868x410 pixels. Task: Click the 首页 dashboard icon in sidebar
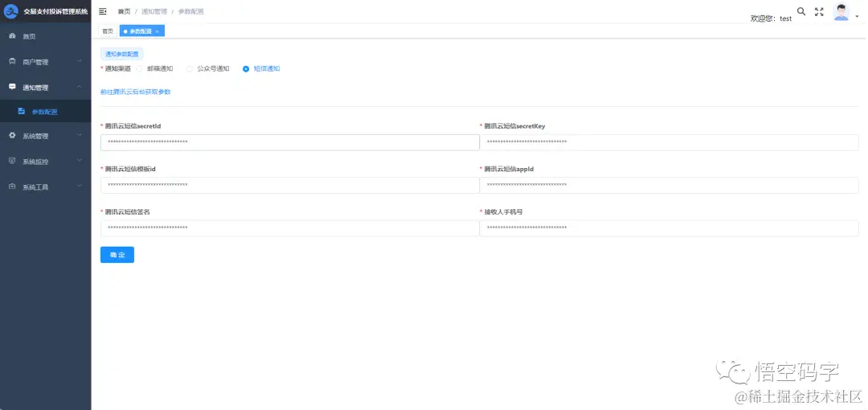click(12, 36)
